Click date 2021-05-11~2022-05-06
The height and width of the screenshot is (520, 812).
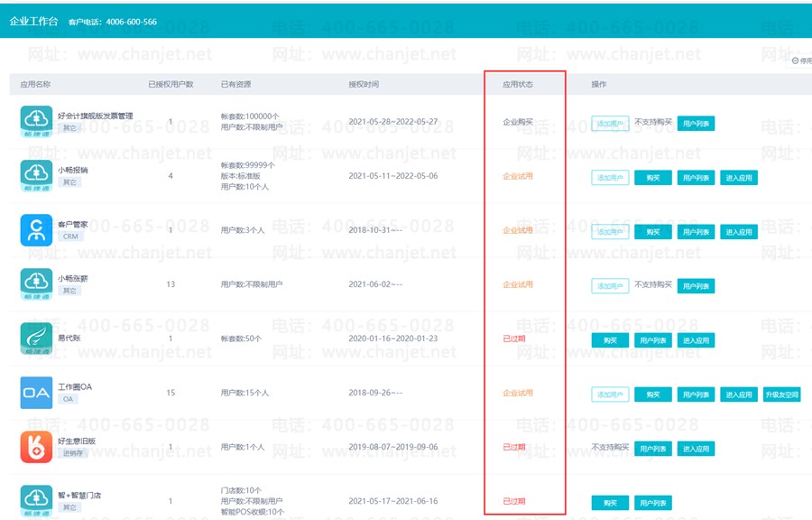[x=393, y=176]
